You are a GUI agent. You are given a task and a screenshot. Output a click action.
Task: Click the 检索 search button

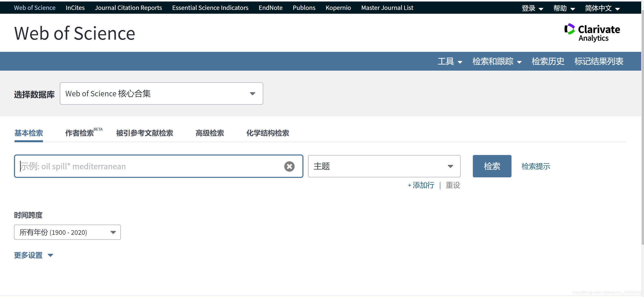tap(492, 166)
